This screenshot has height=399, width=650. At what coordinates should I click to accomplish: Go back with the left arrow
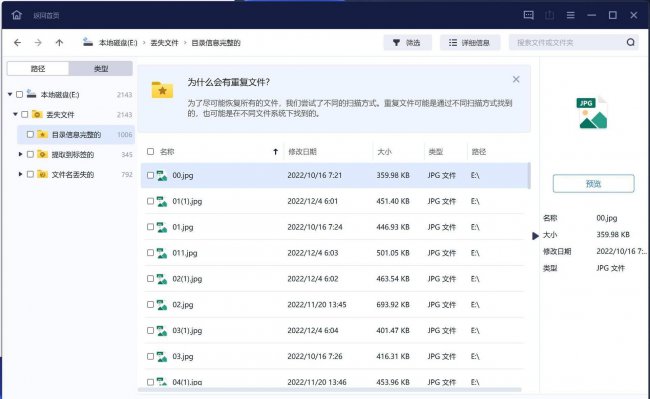(x=17, y=42)
